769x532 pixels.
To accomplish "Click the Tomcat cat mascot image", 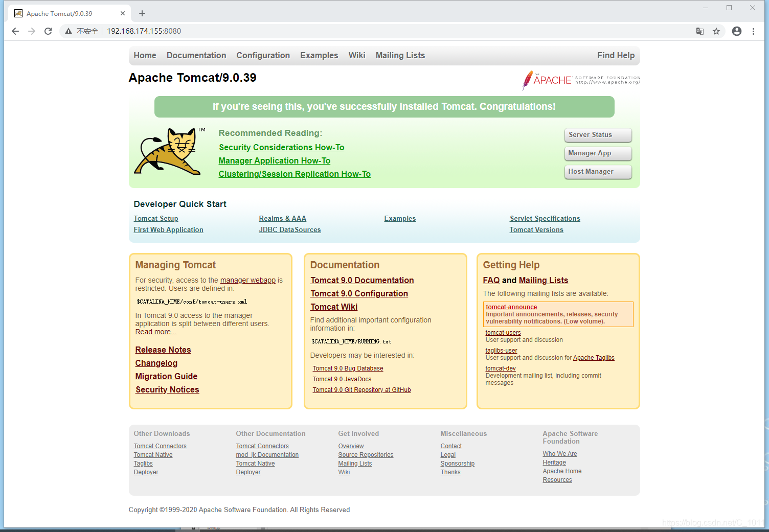I will click(169, 151).
